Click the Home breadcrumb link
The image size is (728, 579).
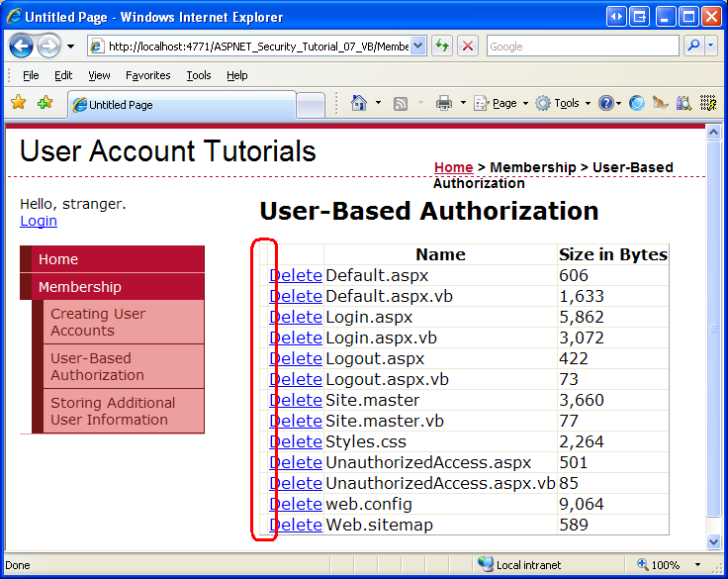click(453, 167)
